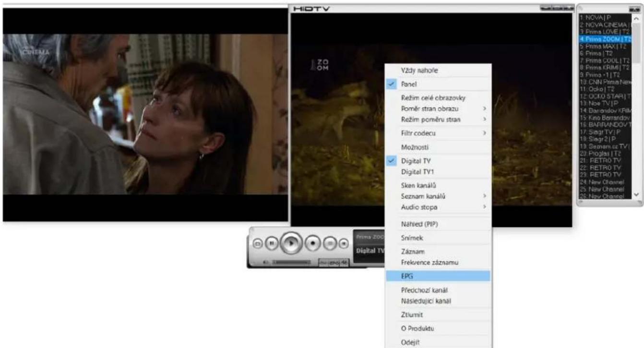The width and height of the screenshot is (644, 348).
Task: Expand the Poměr stran obrazu submenu
Action: coord(438,108)
